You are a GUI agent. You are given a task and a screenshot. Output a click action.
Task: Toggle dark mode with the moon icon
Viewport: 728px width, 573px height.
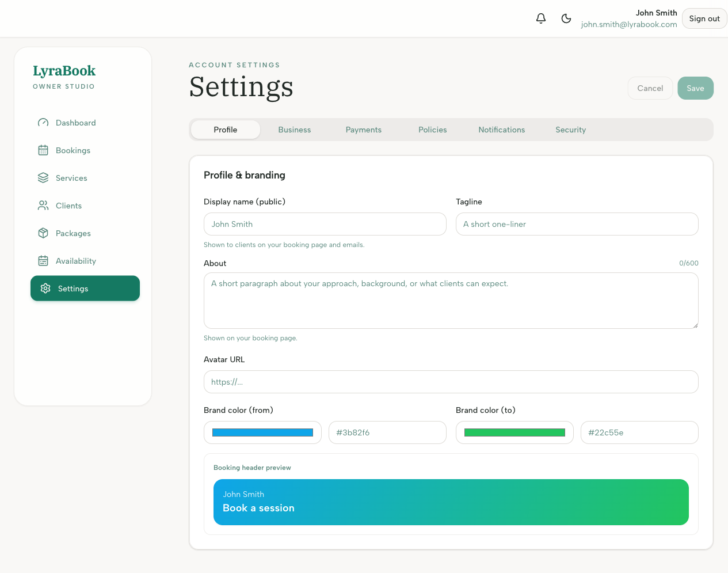566,18
